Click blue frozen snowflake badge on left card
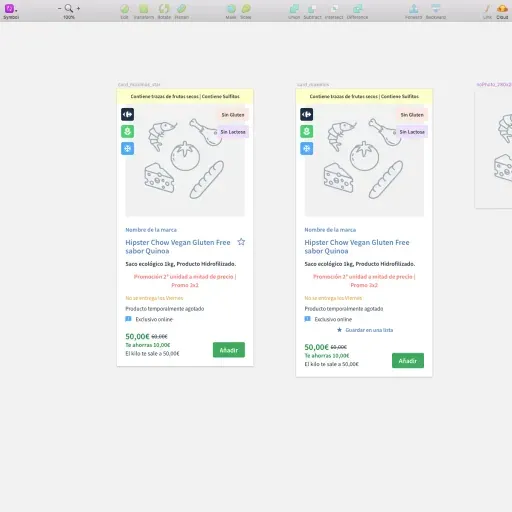 (127, 148)
